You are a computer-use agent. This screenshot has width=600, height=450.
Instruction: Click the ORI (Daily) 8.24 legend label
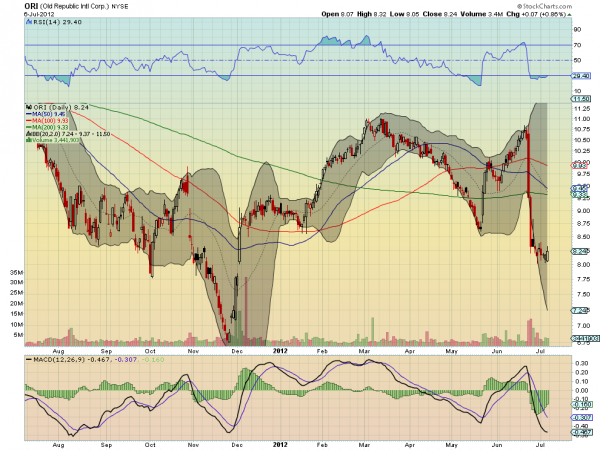(x=61, y=107)
